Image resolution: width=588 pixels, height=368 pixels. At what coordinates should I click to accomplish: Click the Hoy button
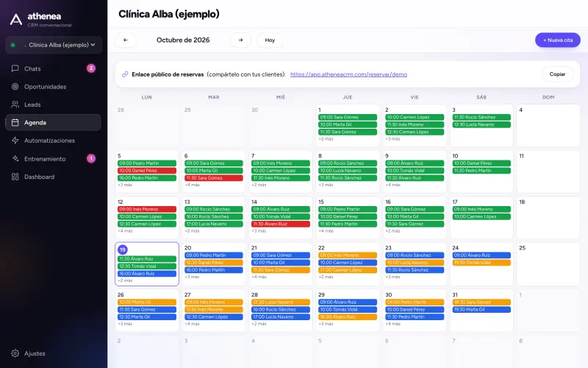tap(270, 40)
